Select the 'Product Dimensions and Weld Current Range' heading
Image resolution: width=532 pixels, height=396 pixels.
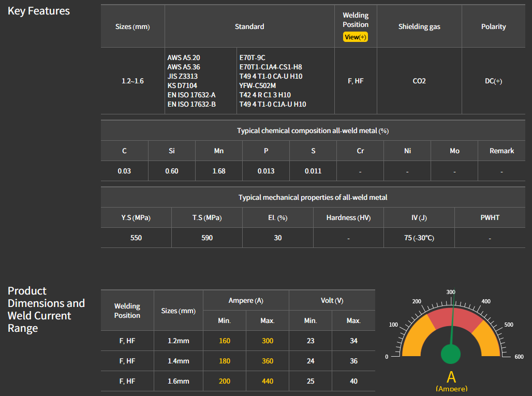[46, 310]
